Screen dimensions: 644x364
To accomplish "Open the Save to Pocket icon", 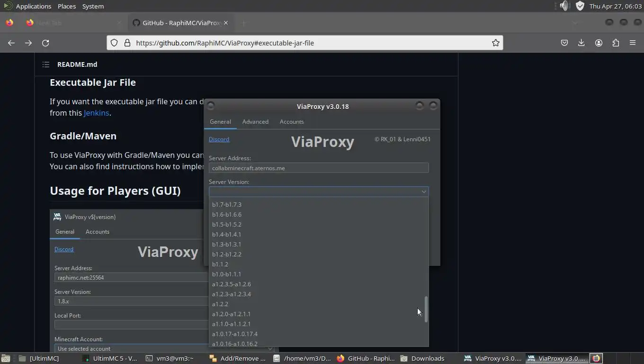I will point(564,43).
